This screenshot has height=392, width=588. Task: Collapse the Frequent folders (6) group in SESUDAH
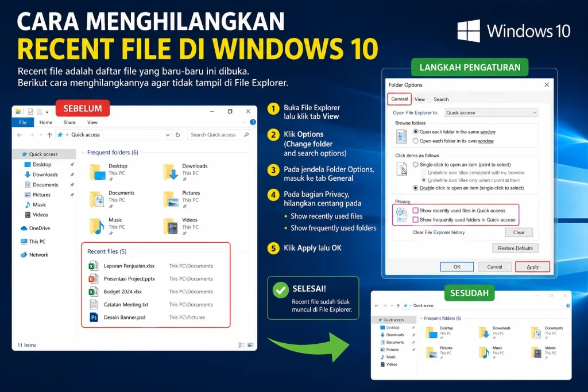coord(421,318)
